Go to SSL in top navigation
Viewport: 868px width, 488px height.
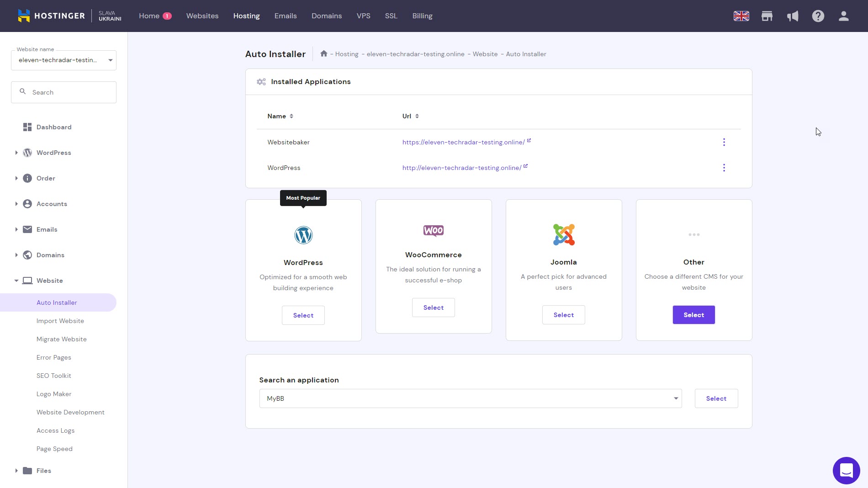click(x=391, y=16)
